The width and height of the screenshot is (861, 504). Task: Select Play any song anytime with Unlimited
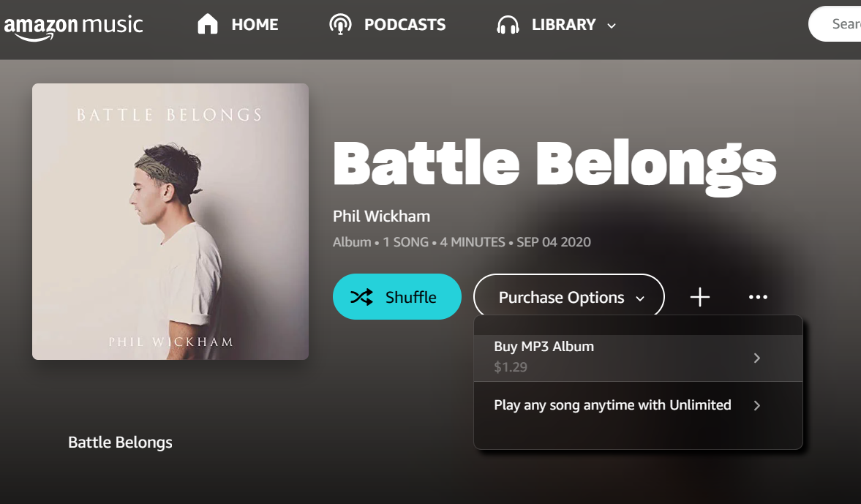[612, 405]
